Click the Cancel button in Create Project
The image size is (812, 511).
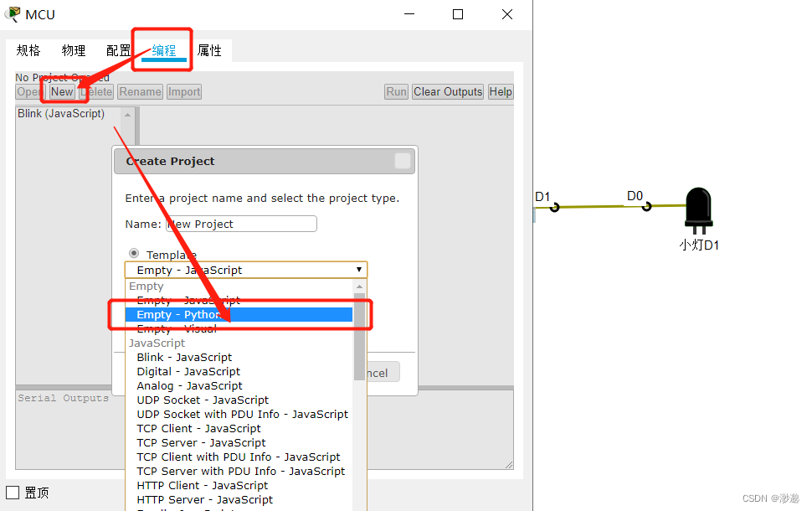click(383, 372)
